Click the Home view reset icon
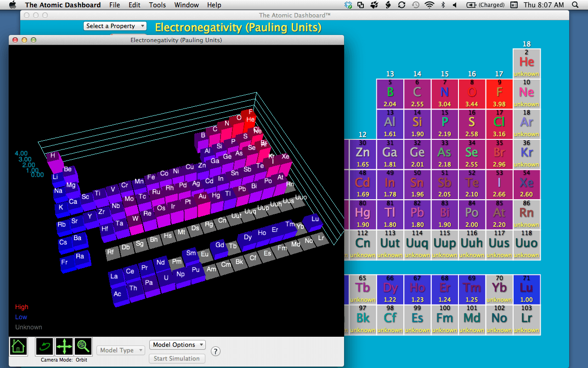 coord(18,346)
